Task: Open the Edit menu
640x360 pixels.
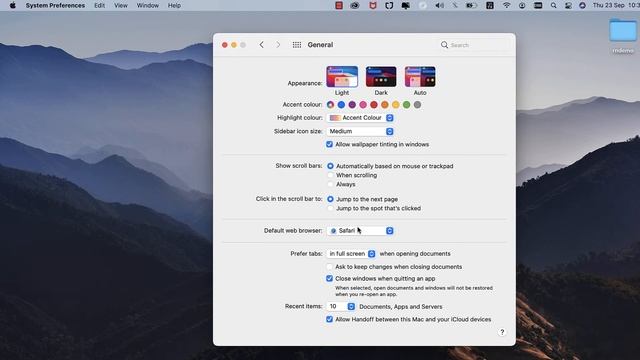Action: coord(99,5)
